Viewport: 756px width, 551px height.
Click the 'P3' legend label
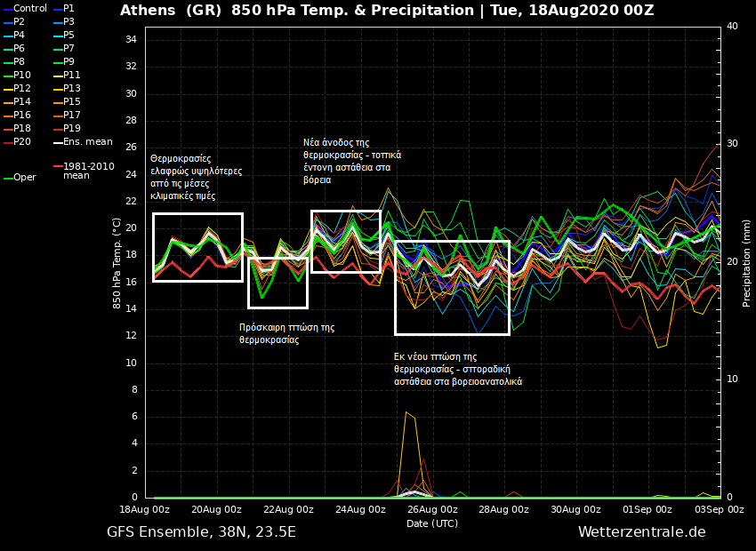[x=68, y=21]
